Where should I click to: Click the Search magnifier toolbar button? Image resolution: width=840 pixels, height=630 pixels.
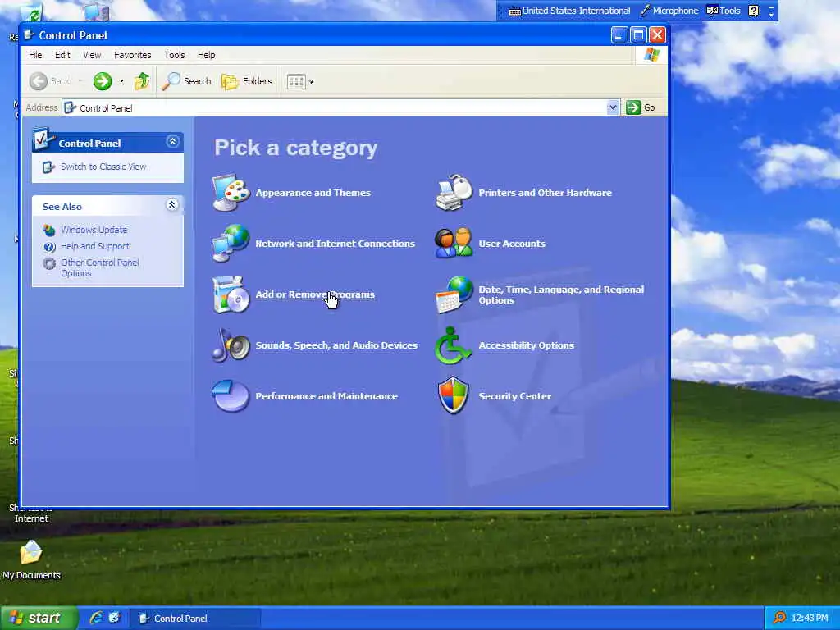coord(187,81)
